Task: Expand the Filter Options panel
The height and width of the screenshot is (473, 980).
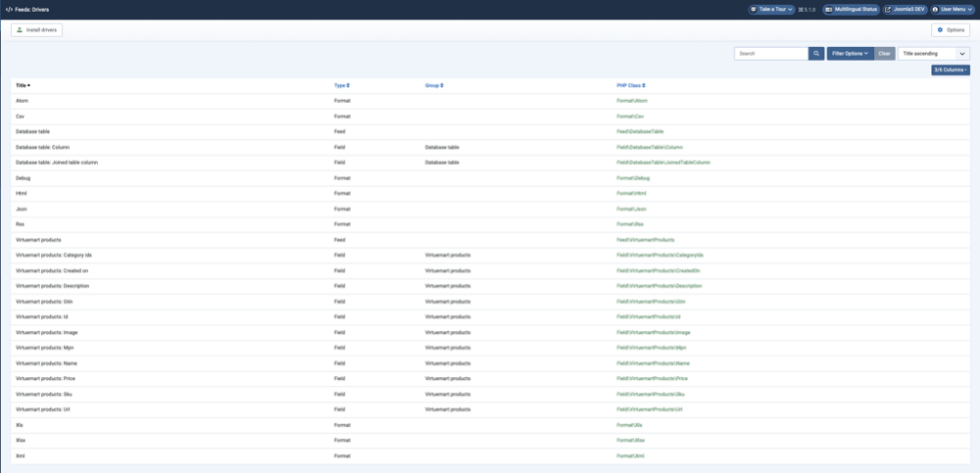Action: 850,54
